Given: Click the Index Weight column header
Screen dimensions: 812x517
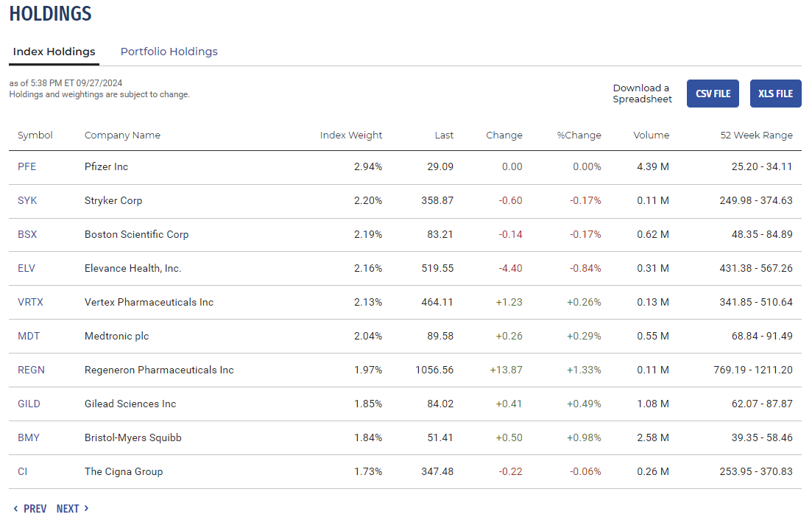Looking at the screenshot, I should point(351,136).
